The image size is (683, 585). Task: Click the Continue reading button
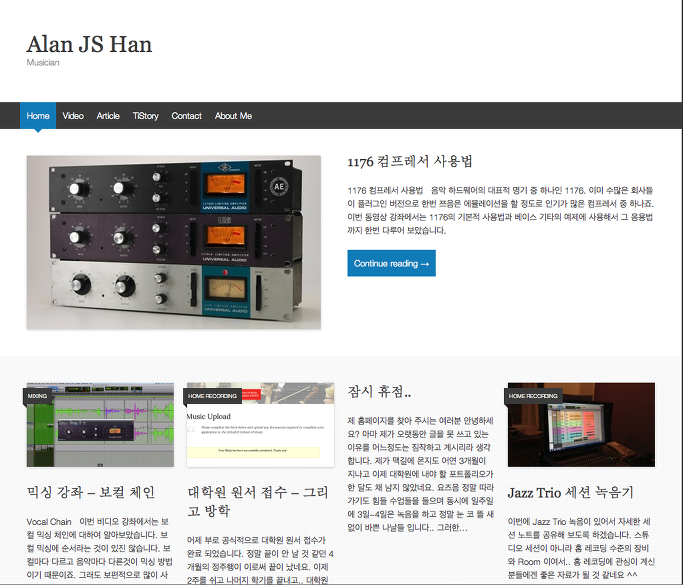click(391, 263)
